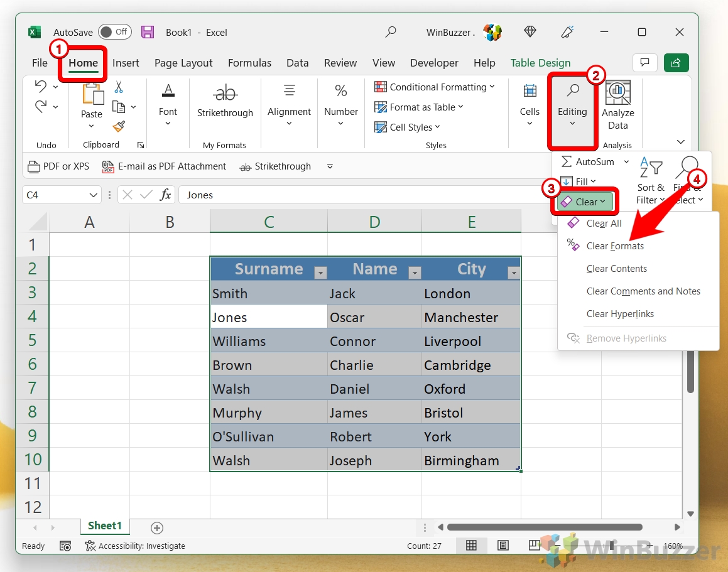The image size is (728, 572).
Task: Click the Cut scissors icon
Action: click(119, 87)
